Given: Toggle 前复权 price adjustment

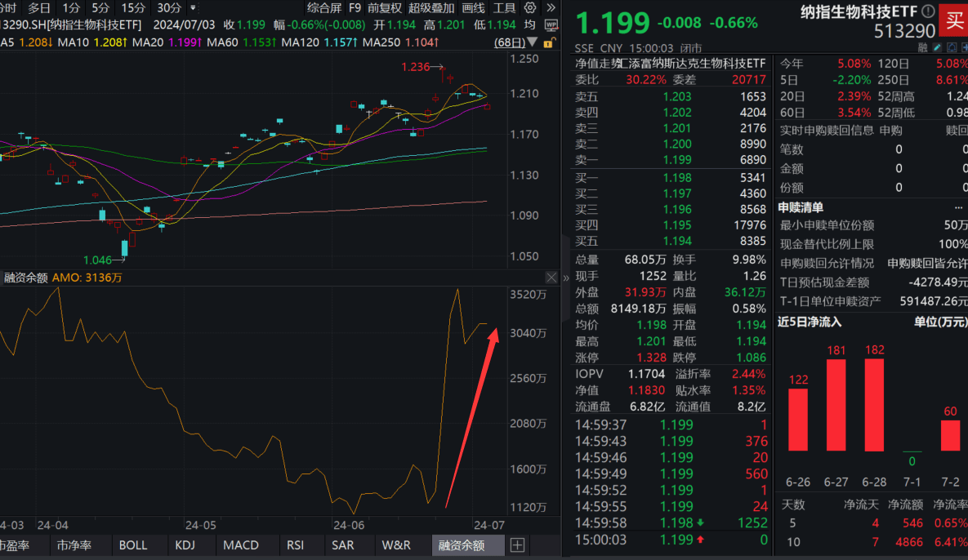Looking at the screenshot, I should 385,8.
